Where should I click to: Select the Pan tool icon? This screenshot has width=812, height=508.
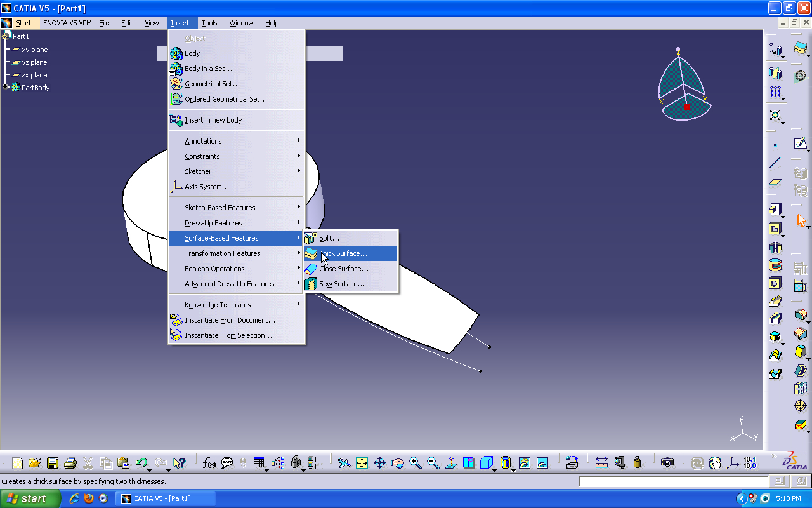(379, 463)
